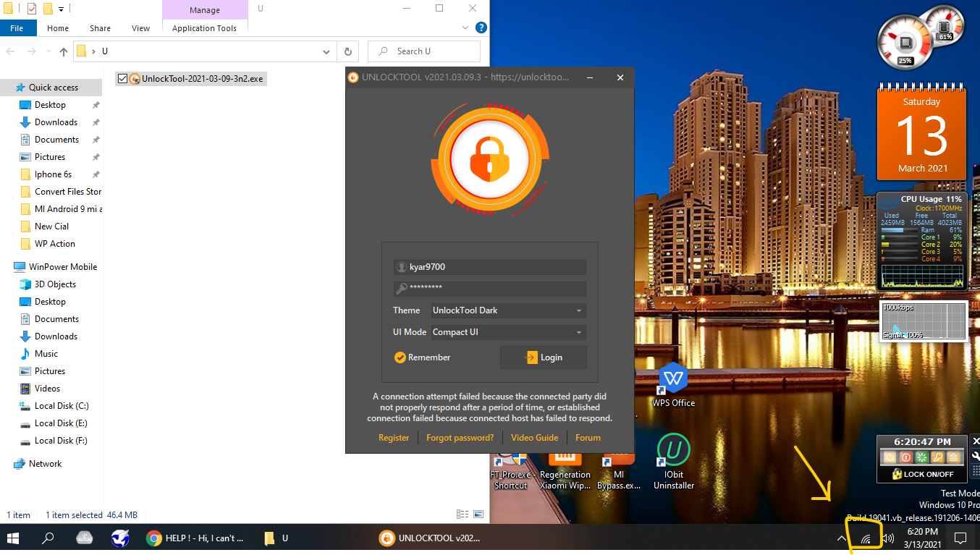980x555 pixels.
Task: Open Iphone 6s folder in Quick access
Action: tap(53, 174)
